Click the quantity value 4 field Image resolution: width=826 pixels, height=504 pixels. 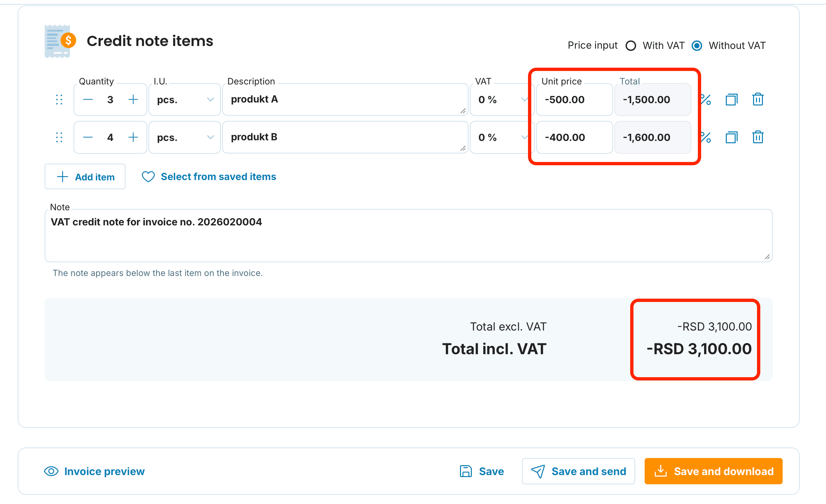(x=110, y=137)
